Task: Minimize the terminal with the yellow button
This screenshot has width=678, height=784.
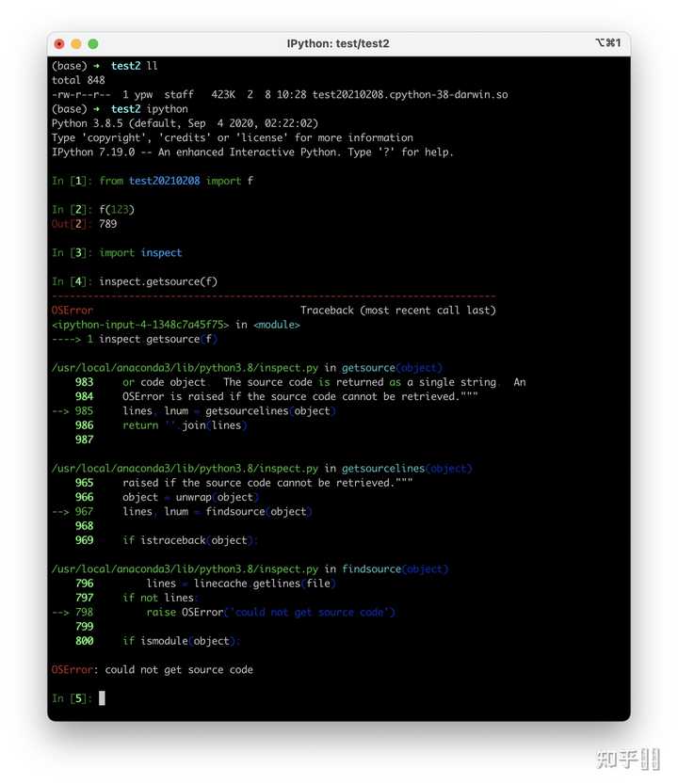Action: [76, 43]
